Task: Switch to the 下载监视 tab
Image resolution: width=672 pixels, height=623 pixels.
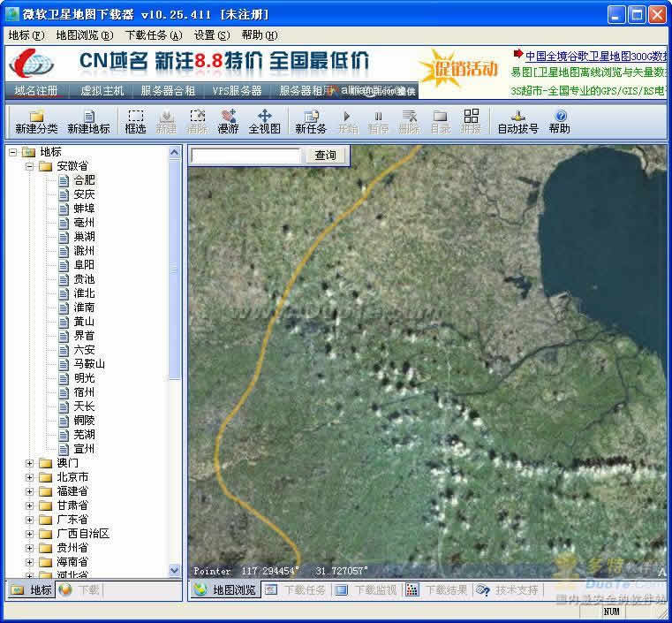Action: coord(366,590)
